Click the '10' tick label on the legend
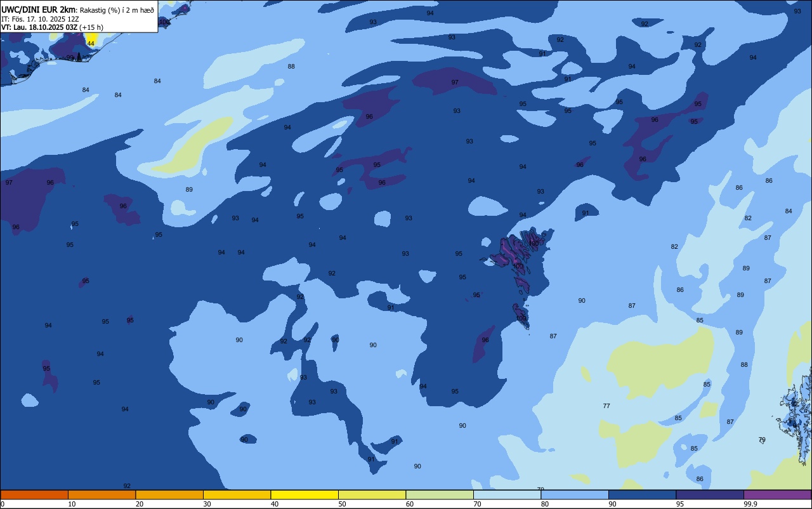This screenshot has height=509, width=812. (x=72, y=504)
